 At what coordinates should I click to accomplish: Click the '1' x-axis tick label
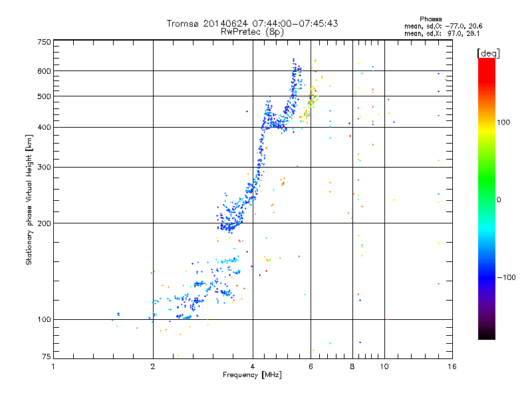coord(53,366)
